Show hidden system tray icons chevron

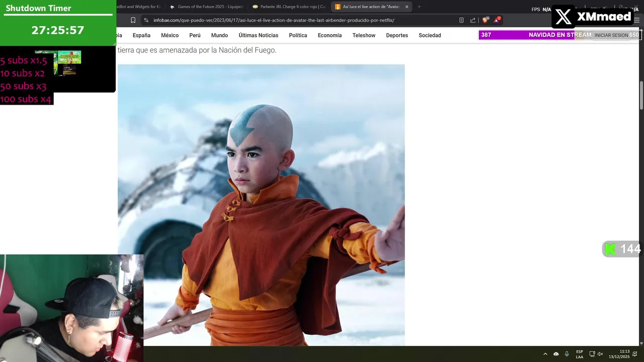tap(545, 354)
